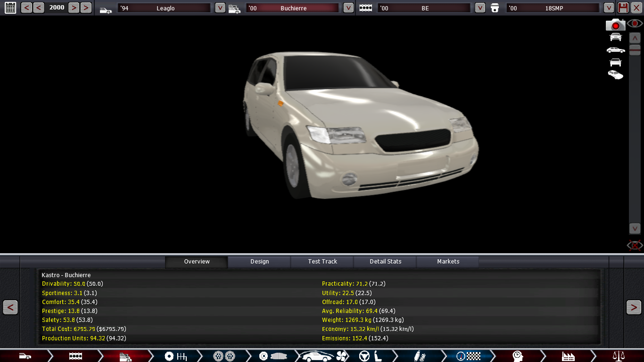644x362 pixels.
Task: Switch to side view car icon
Action: (615, 50)
